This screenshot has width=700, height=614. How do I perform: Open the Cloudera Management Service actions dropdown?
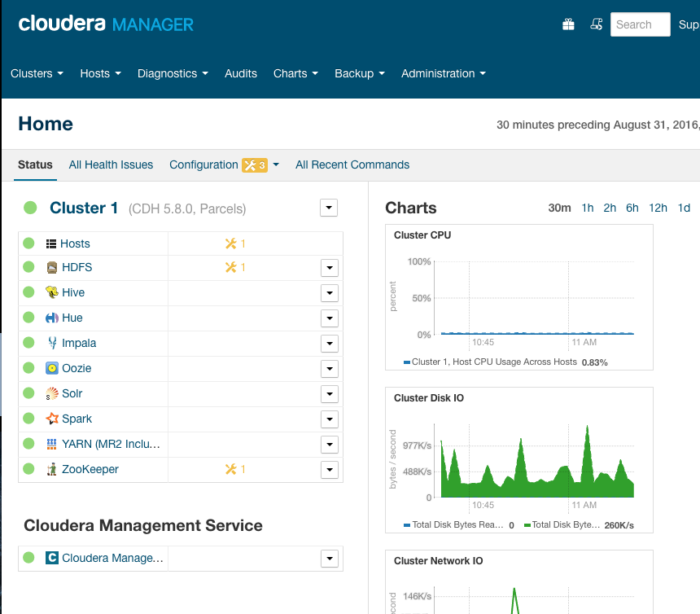(x=330, y=558)
